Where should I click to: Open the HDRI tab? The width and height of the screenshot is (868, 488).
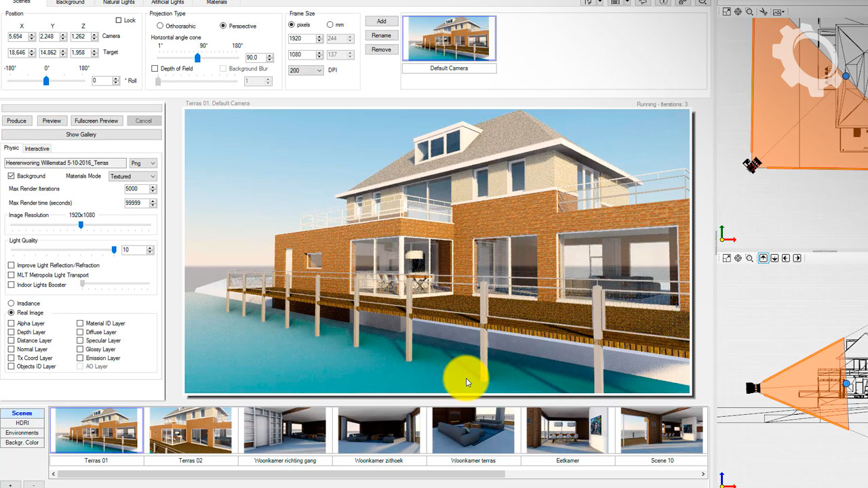pyautogui.click(x=22, y=423)
